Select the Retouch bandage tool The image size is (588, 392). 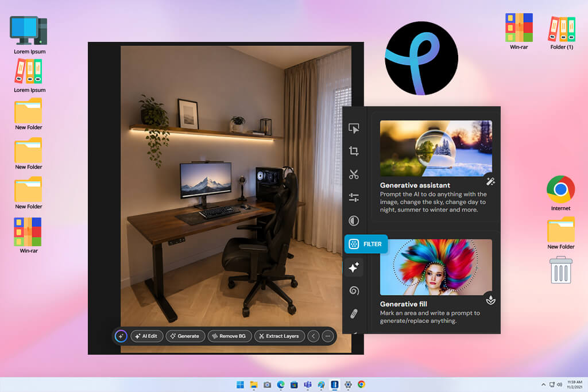coord(354,314)
